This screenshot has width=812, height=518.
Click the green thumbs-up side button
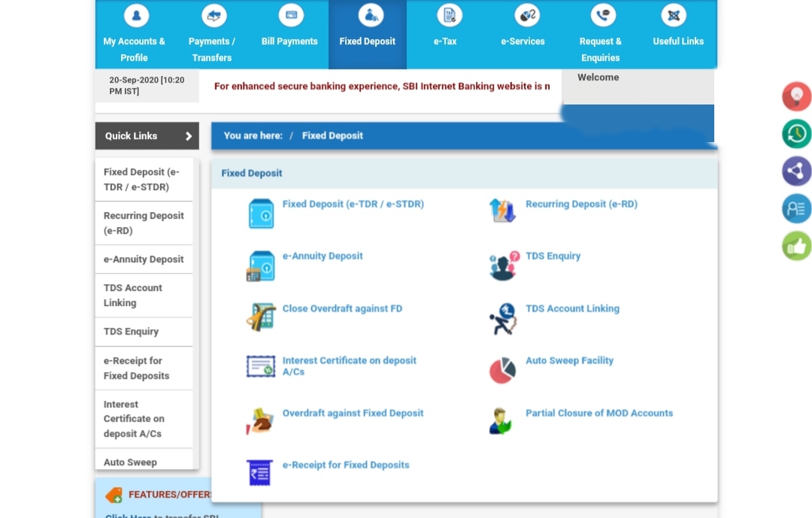pyautogui.click(x=796, y=246)
